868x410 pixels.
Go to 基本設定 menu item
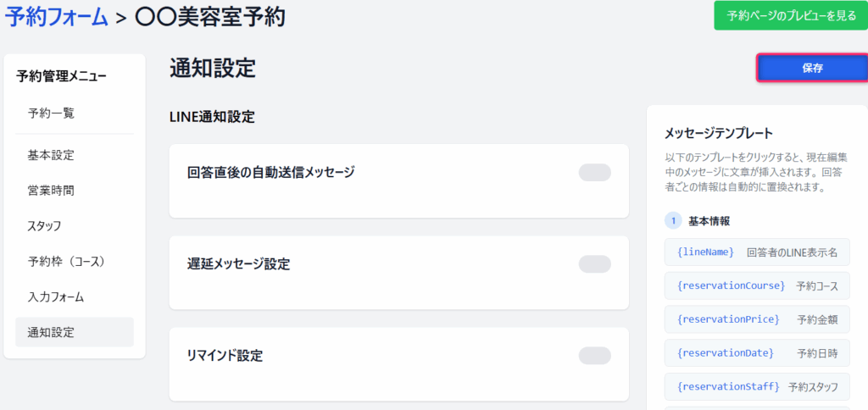(51, 155)
